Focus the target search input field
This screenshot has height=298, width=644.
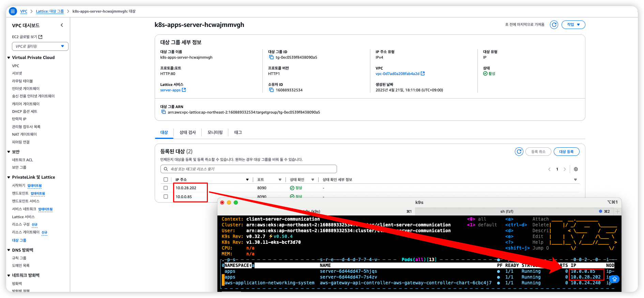[x=249, y=169]
